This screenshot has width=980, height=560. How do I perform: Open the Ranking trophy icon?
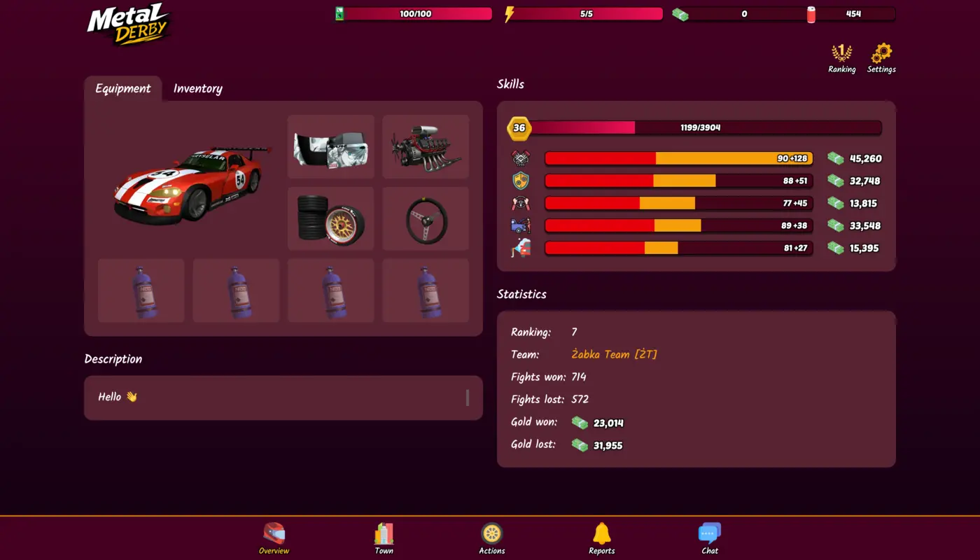[x=841, y=57]
